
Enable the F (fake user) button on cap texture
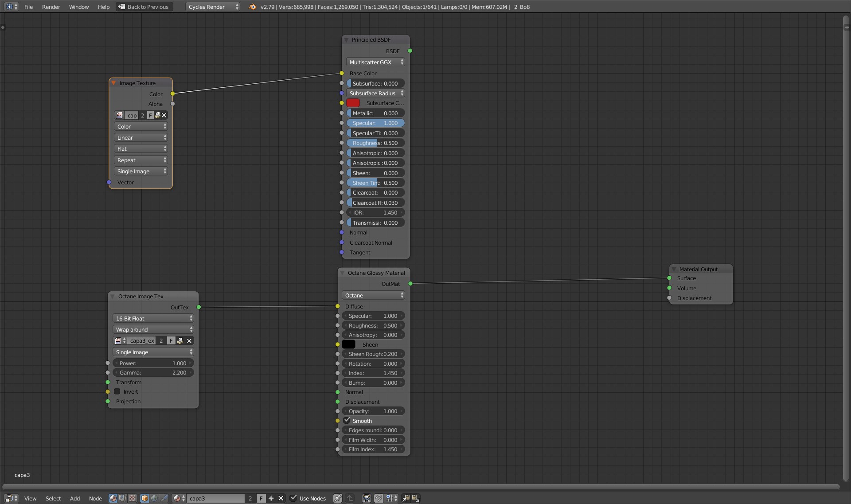tap(149, 115)
